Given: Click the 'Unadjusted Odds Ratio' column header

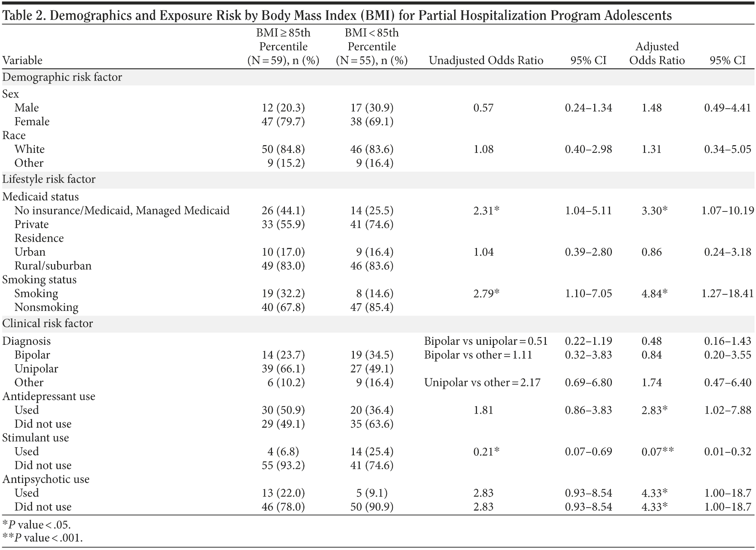Looking at the screenshot, I should (x=486, y=60).
